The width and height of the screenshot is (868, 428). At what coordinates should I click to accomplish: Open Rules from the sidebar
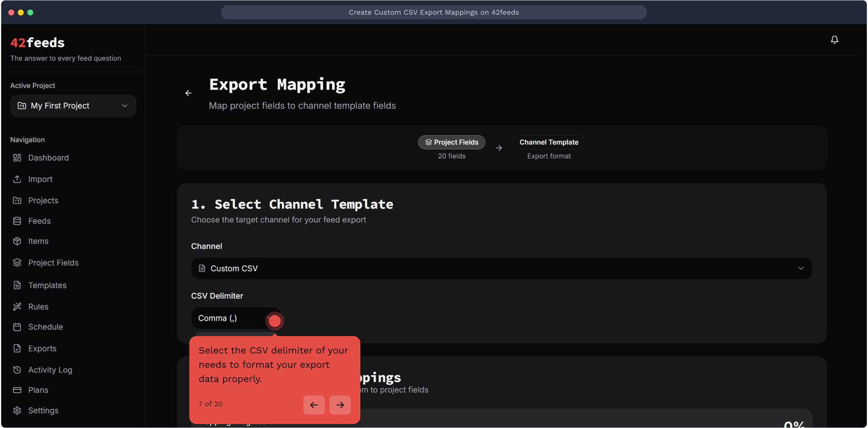(38, 306)
